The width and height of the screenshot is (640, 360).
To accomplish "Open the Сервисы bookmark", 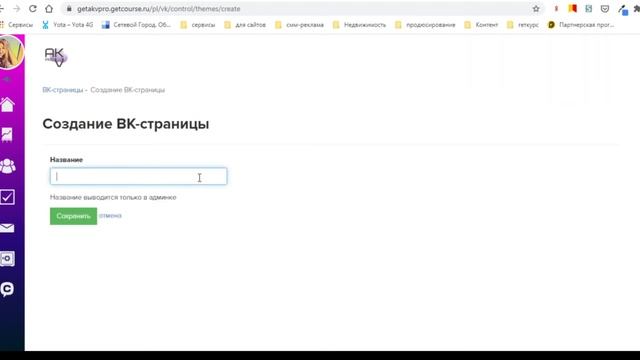I will point(17,25).
